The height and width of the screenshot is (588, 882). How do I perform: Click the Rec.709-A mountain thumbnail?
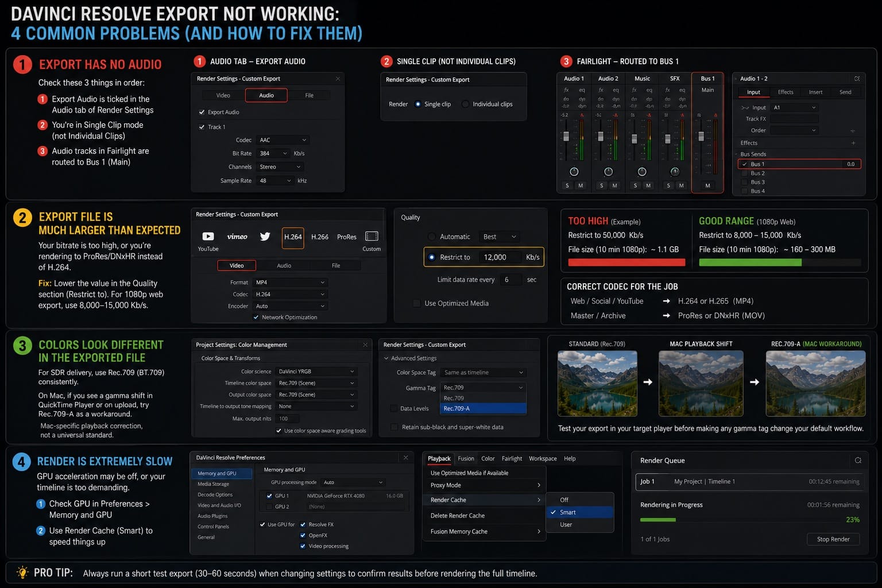click(815, 384)
